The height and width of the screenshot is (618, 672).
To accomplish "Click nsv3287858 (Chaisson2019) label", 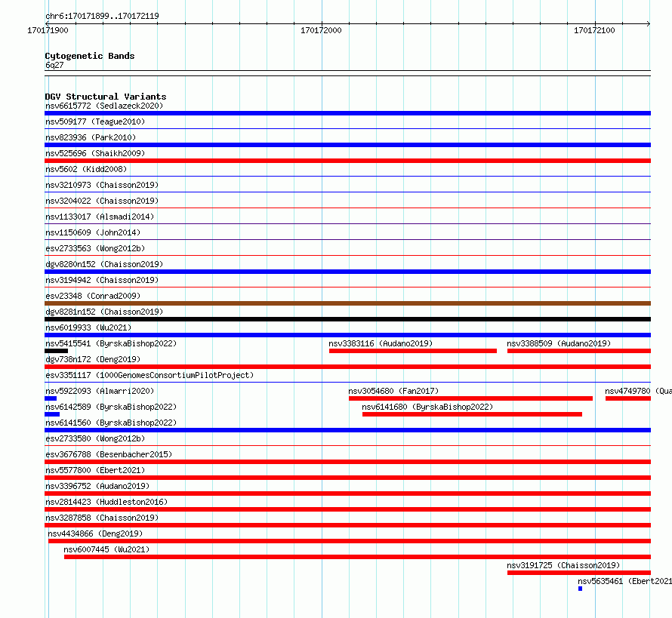I will click(x=102, y=518).
